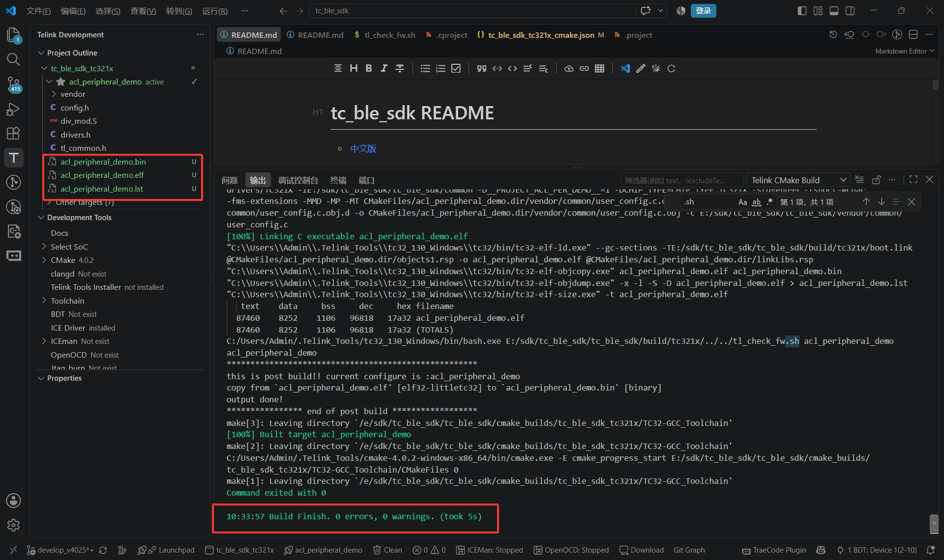Toggle Match Case in find widget
Viewport: 944px width, 560px height.
pos(742,202)
